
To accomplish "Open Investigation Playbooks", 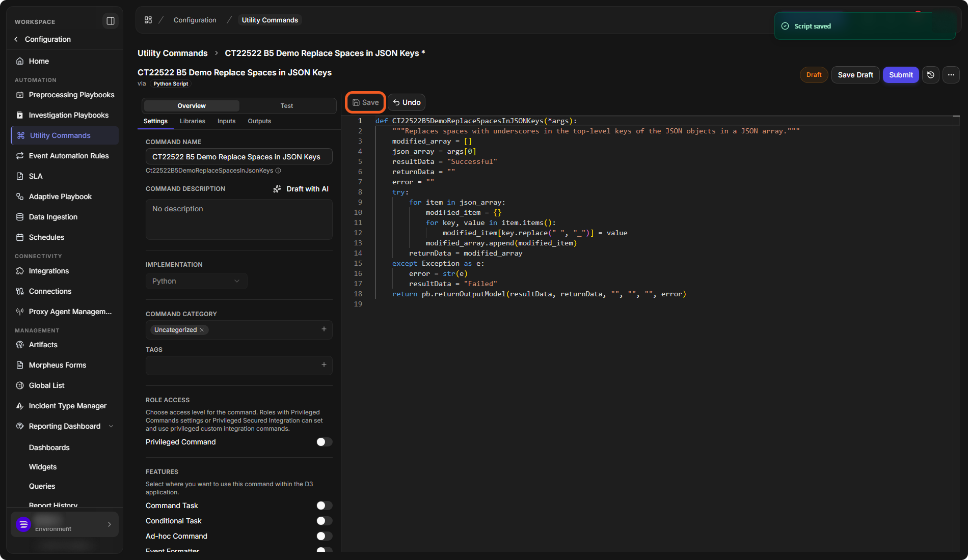I will 65,115.
